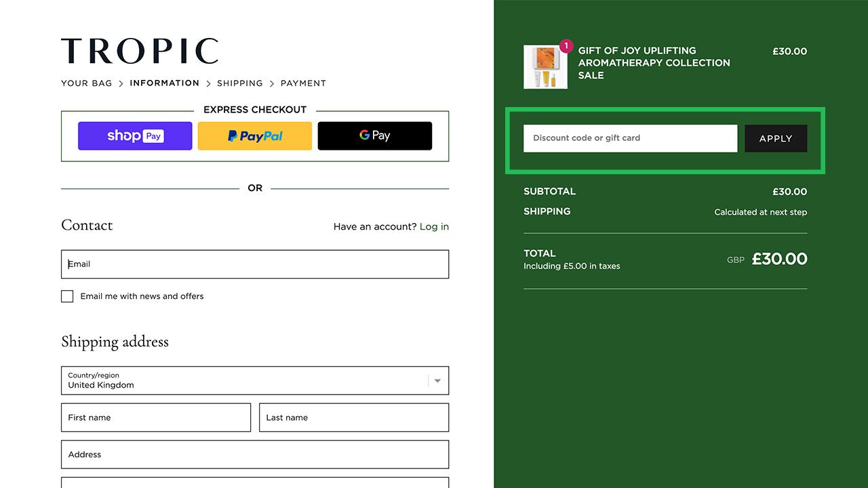
Task: Pay with Shop Pay express button
Action: 135,136
